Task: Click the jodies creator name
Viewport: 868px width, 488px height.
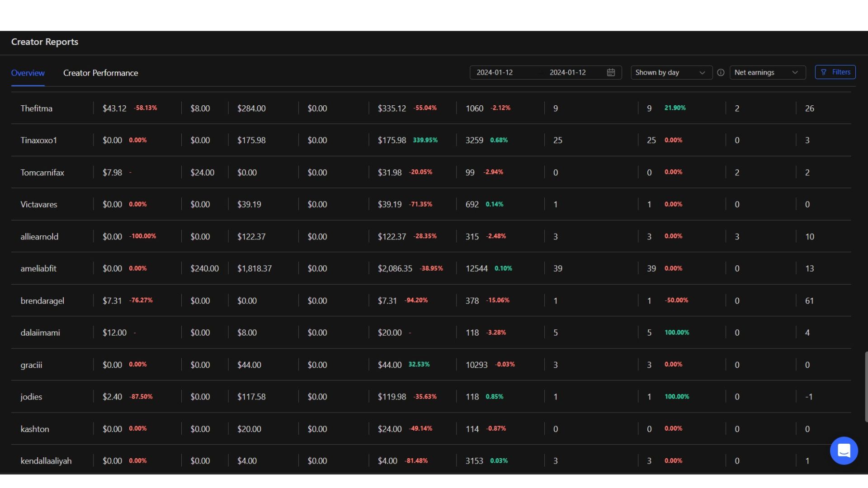Action: (x=31, y=397)
